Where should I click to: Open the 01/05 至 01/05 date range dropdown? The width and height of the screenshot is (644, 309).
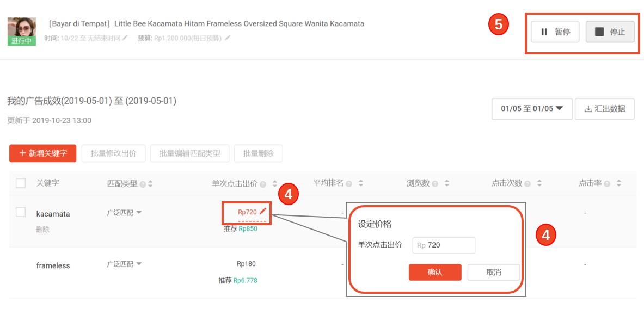532,109
